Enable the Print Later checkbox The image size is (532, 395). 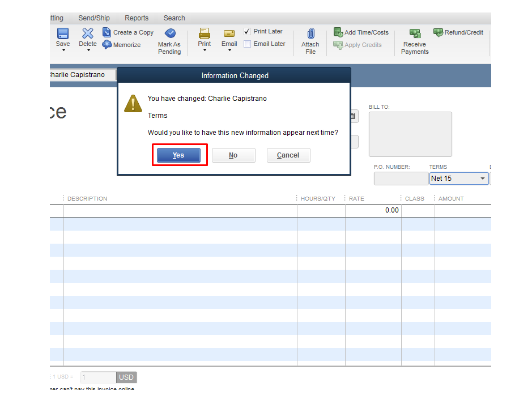pyautogui.click(x=246, y=31)
